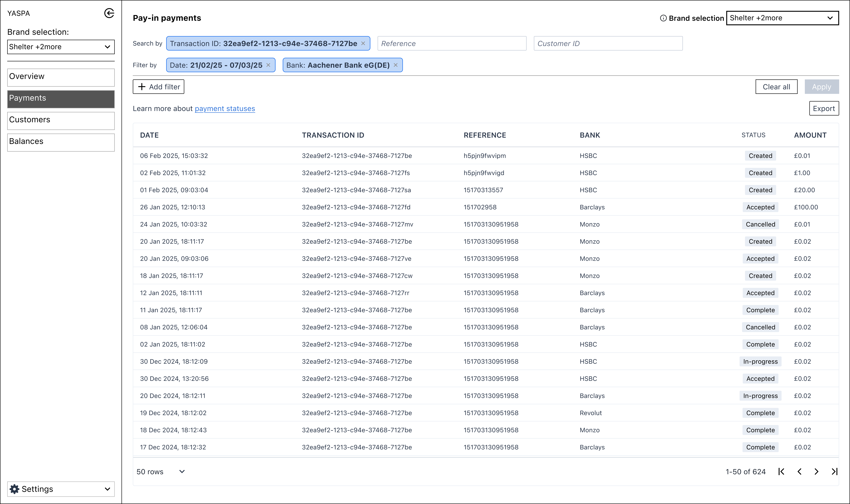Open top-right Brand selection dropdown
This screenshot has height=504, width=850.
tap(782, 18)
